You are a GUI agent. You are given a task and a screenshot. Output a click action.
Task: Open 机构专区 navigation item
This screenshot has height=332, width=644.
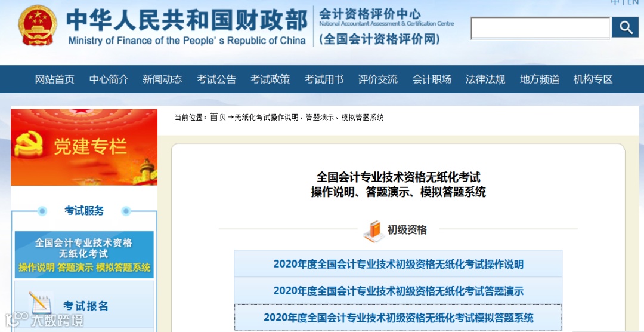tap(593, 79)
